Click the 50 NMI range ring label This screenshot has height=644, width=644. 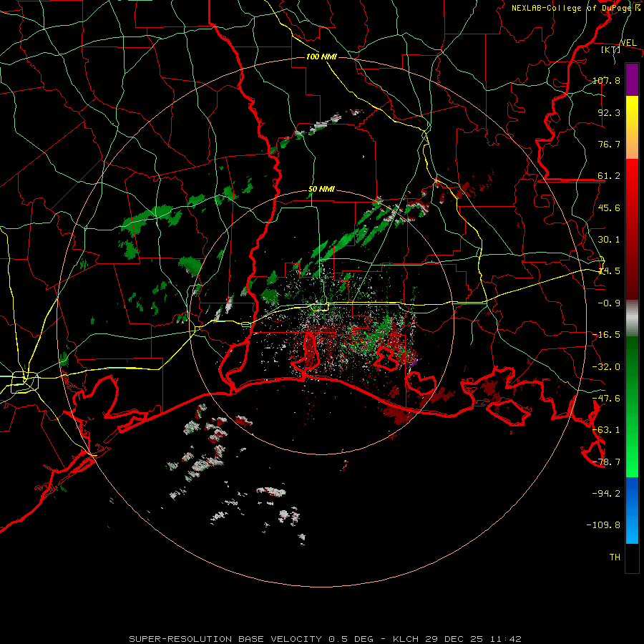point(321,190)
